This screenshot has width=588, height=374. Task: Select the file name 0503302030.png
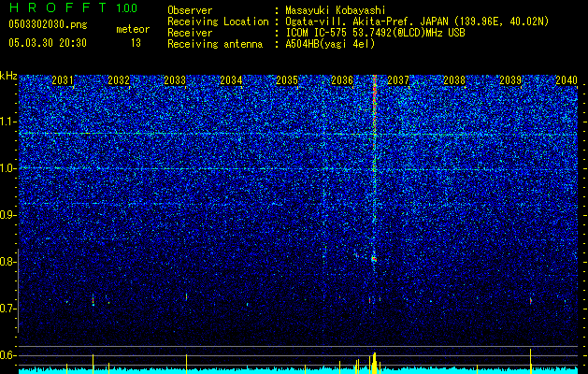click(x=48, y=24)
